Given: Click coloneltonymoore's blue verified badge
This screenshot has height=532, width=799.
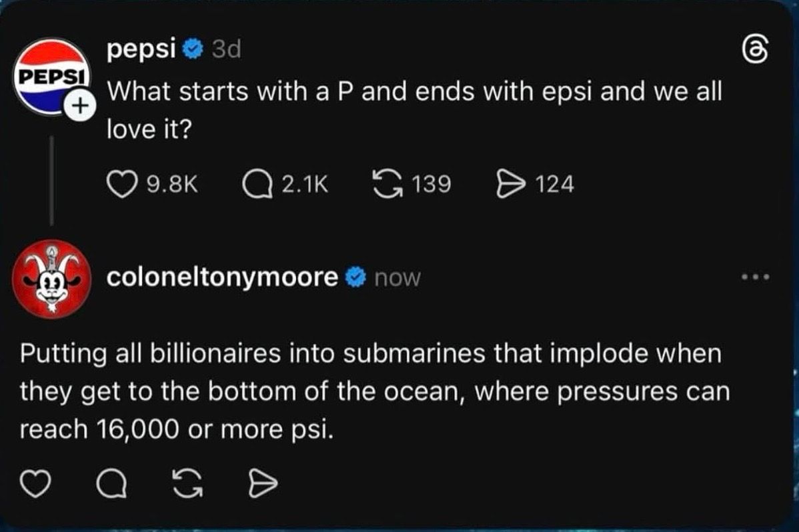Looking at the screenshot, I should click(356, 277).
